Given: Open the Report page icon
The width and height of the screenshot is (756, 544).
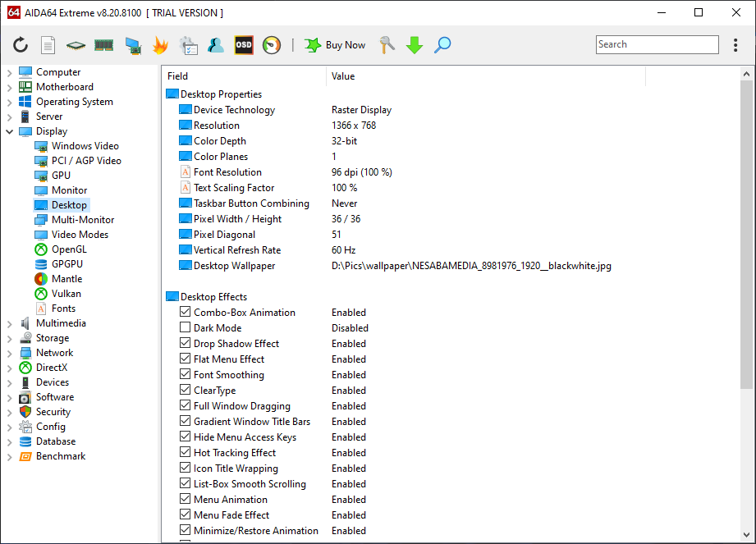Looking at the screenshot, I should click(48, 45).
